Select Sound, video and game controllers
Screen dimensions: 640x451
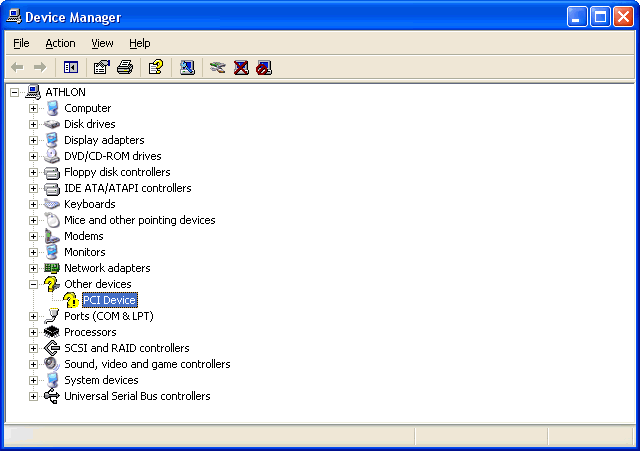147,364
